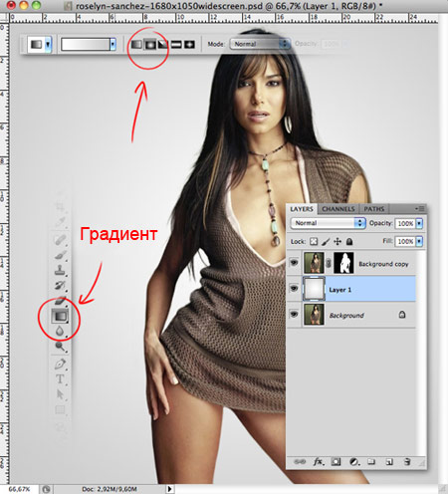Image resolution: width=448 pixels, height=494 pixels.
Task: Choose Diamond Gradient style in options bar
Action: 189,44
